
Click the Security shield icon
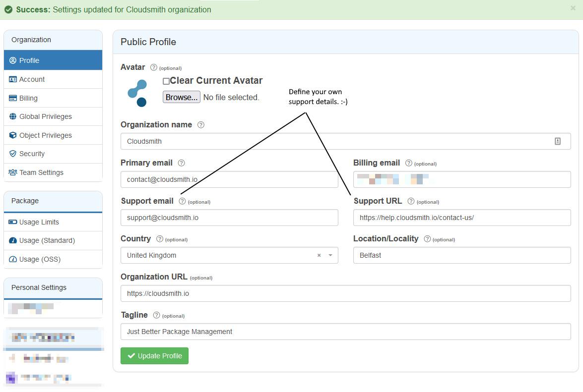[12, 154]
